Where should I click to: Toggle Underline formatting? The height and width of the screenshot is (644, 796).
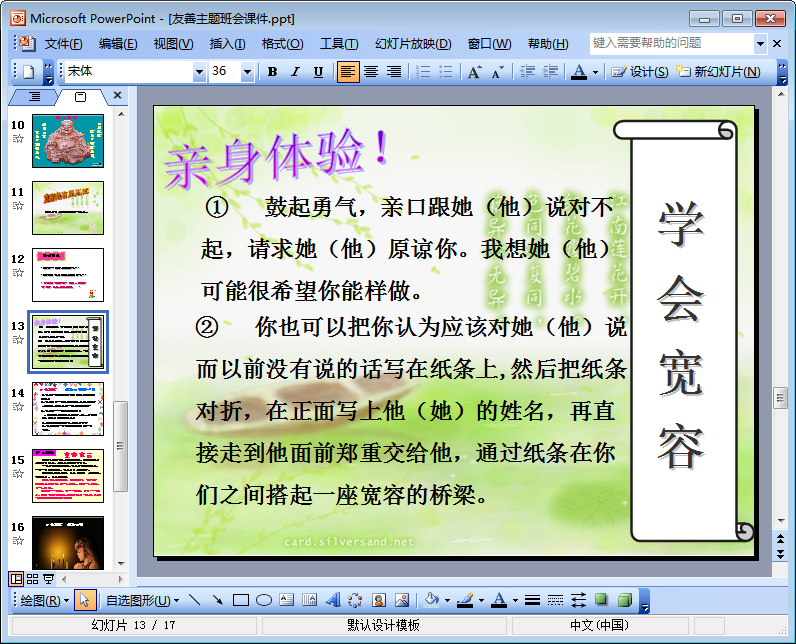coord(318,72)
